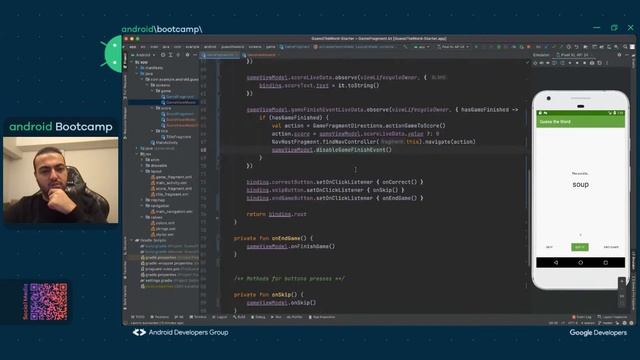Tap Android recents square on phone screen
Viewport: 640px width, 360px height.
coord(605,262)
